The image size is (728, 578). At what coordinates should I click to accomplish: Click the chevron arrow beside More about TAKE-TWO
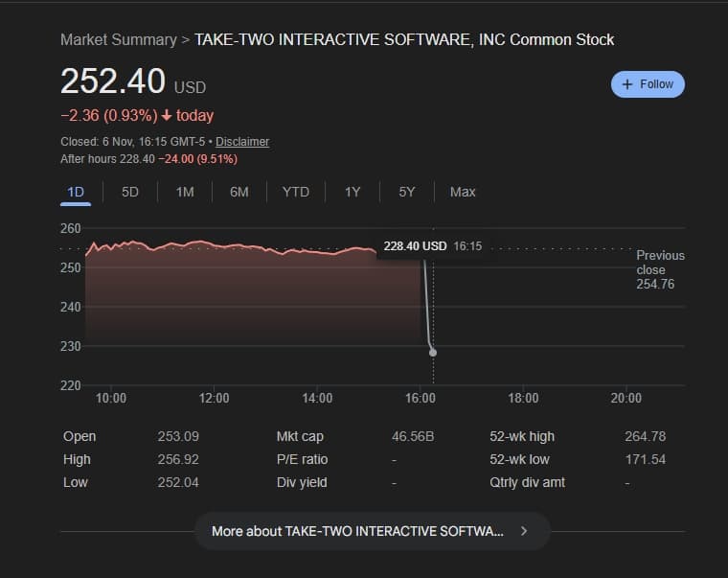pos(524,531)
